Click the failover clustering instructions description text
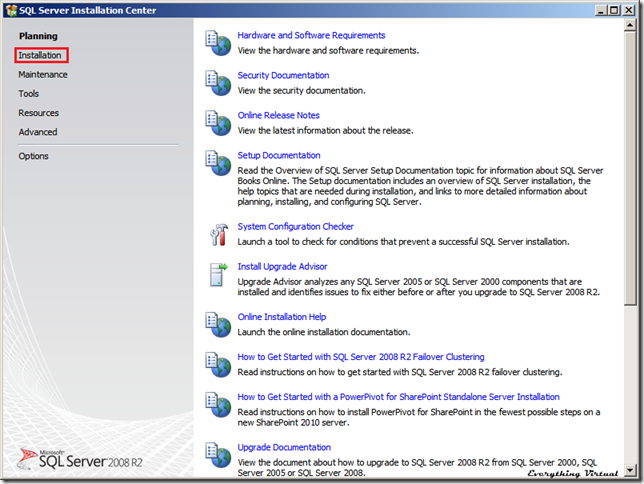Viewport: 644px width, 484px height. [x=400, y=372]
